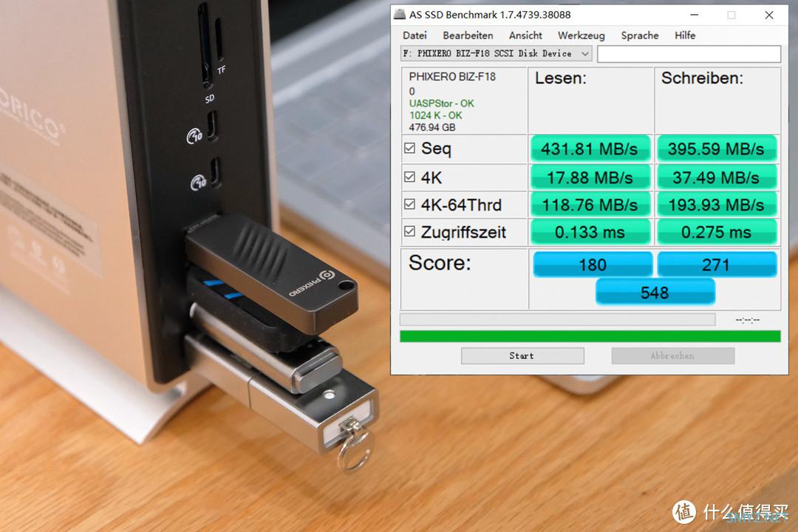Click the read score 180
This screenshot has height=532, width=798.
pyautogui.click(x=593, y=265)
